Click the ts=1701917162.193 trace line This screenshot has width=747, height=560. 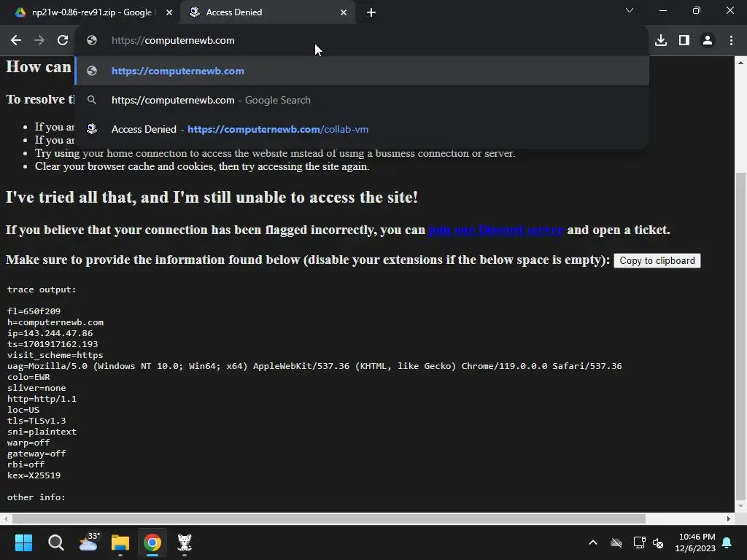click(53, 344)
